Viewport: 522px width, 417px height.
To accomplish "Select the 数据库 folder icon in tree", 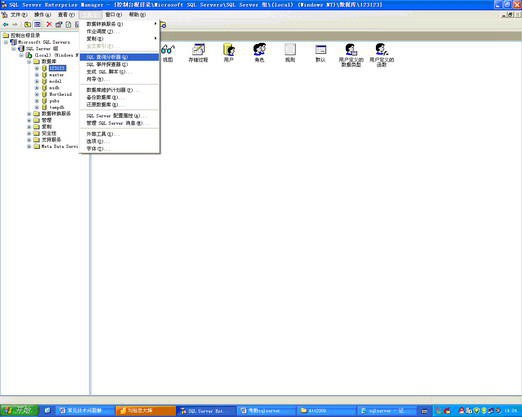I will click(x=37, y=62).
